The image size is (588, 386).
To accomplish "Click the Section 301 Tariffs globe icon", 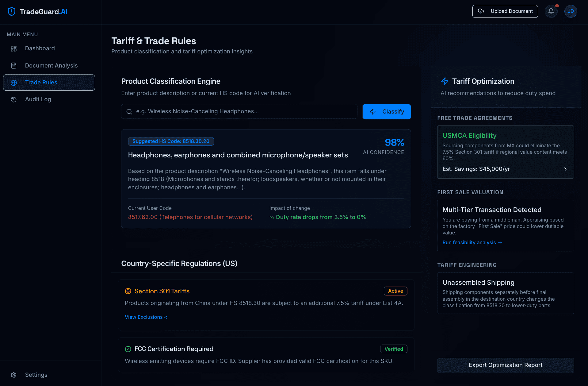I will point(128,291).
